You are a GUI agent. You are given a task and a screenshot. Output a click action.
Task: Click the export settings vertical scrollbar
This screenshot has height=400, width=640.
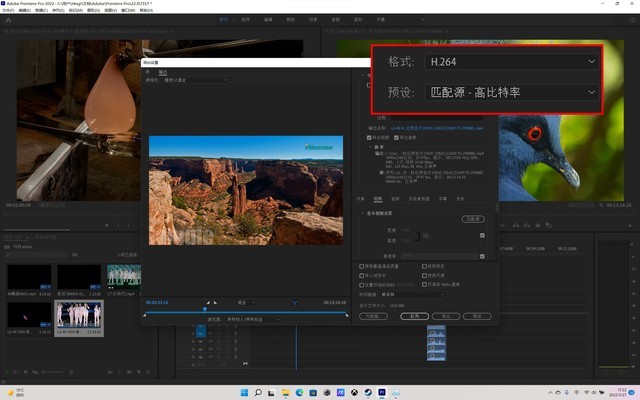[x=496, y=208]
